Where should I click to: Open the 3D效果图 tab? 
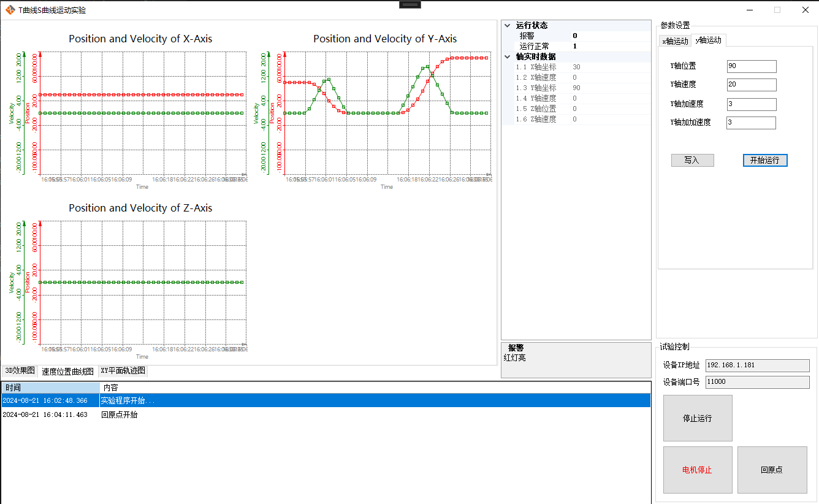pos(20,371)
